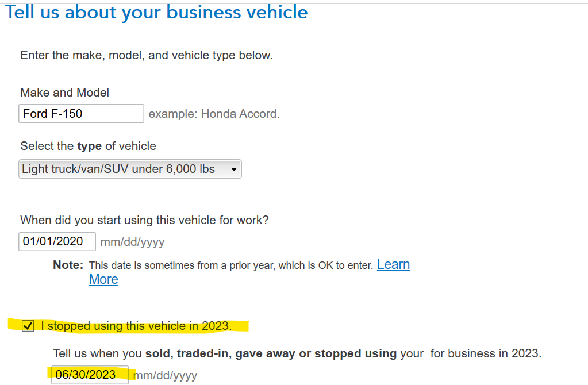Screen dimensions: 588x385
Task: Click the bold 'Note:' label
Action: pos(68,265)
